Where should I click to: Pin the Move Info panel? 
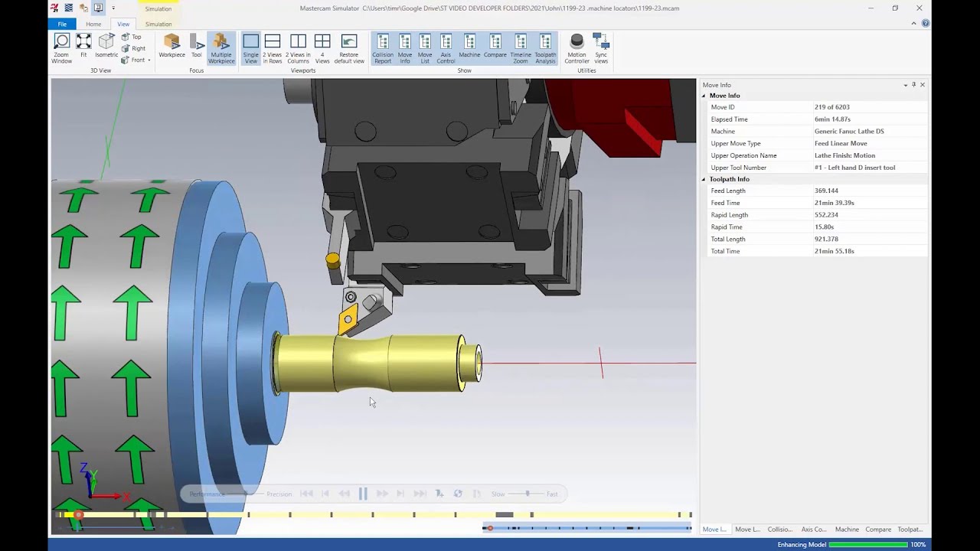[x=913, y=85]
